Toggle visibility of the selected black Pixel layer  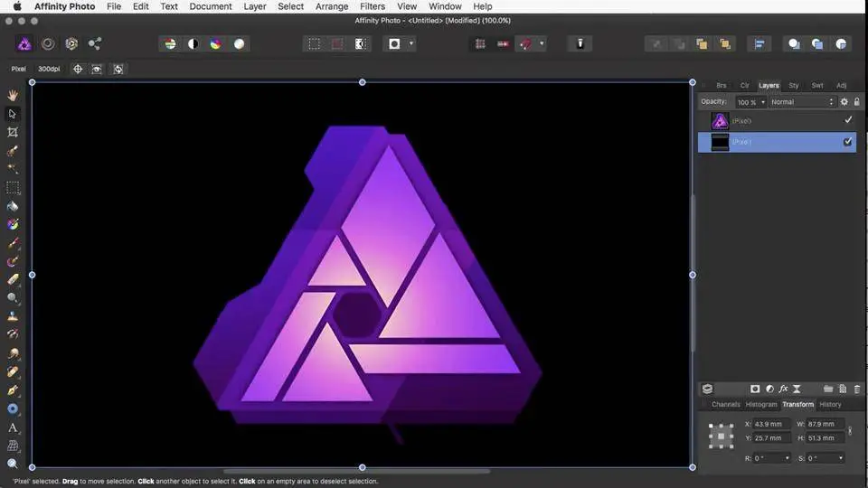pyautogui.click(x=847, y=142)
